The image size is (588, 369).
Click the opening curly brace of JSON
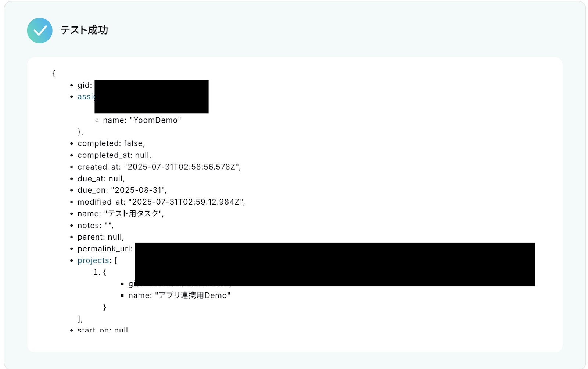coord(54,73)
